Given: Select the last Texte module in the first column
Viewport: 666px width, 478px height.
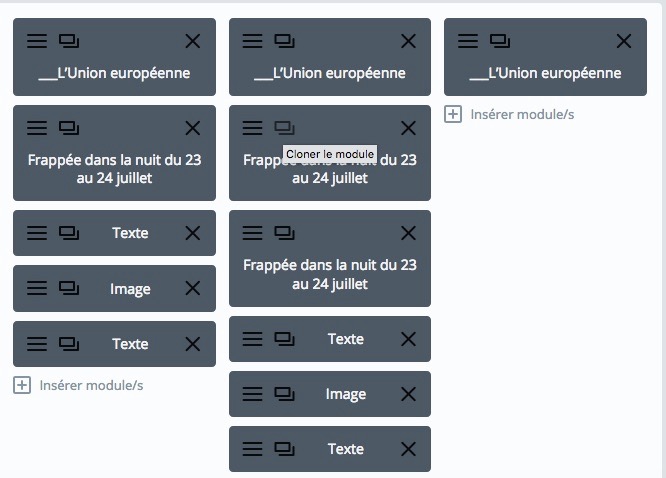Looking at the screenshot, I should click(114, 344).
